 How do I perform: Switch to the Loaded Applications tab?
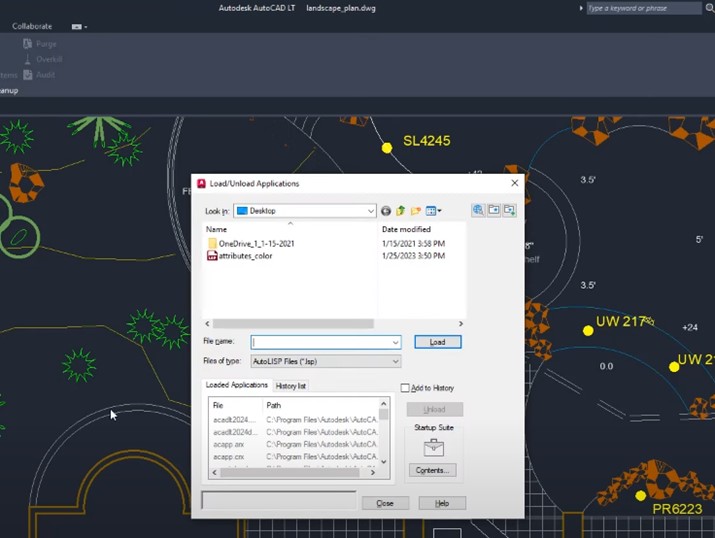[237, 385]
